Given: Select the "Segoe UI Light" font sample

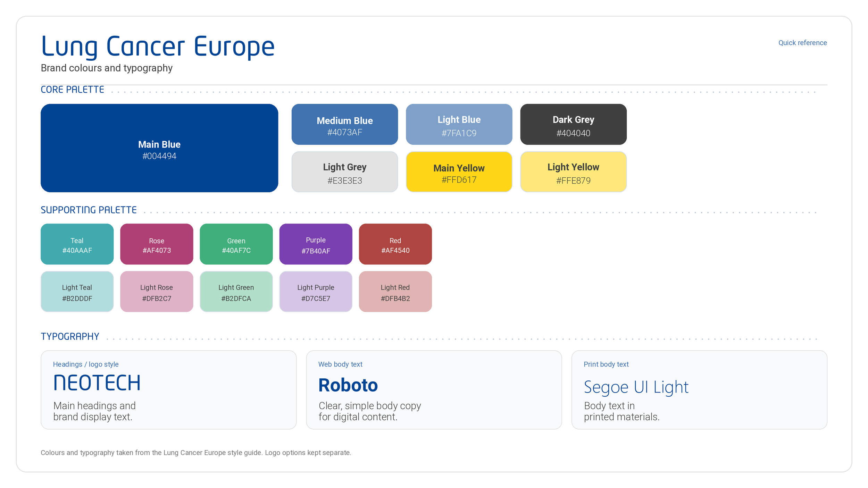Looking at the screenshot, I should point(636,387).
